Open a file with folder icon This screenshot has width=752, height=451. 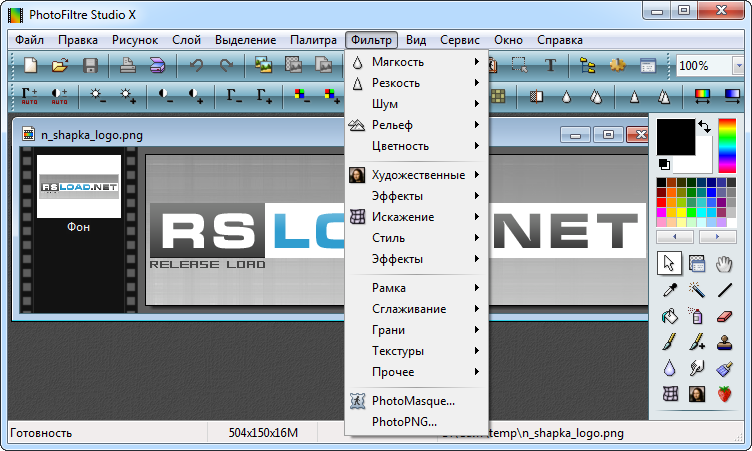(60, 65)
